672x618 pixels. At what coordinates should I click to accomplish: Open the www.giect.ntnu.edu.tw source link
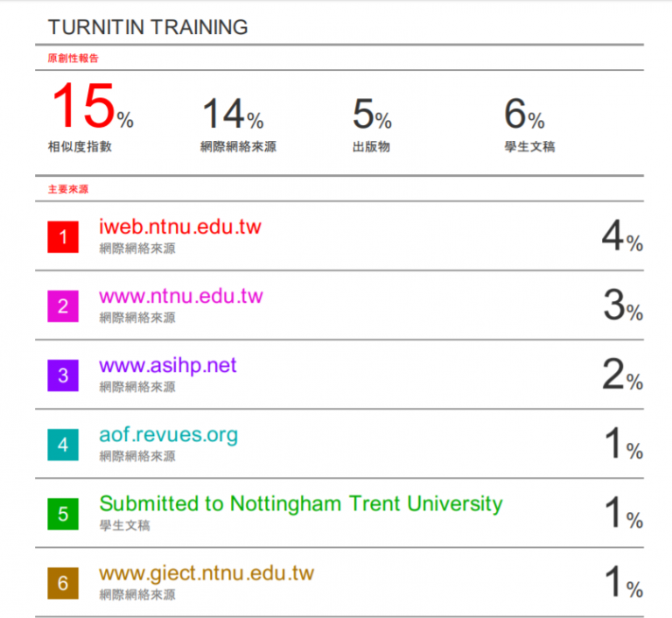(206, 574)
